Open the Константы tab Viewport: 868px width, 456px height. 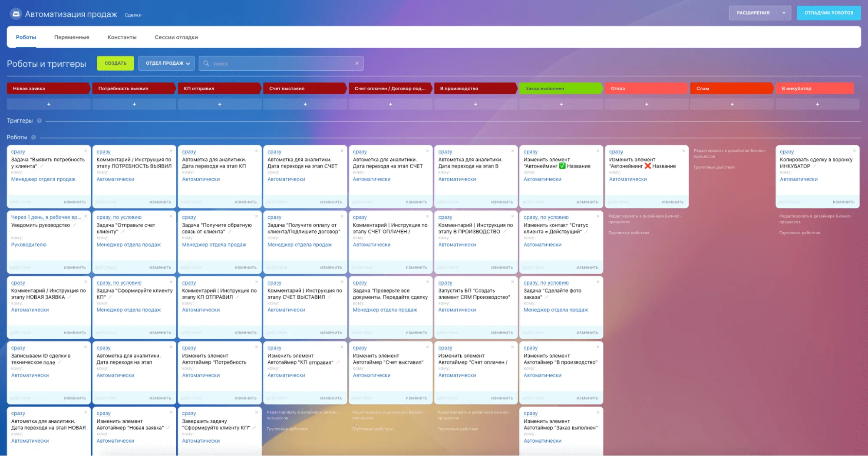[122, 37]
